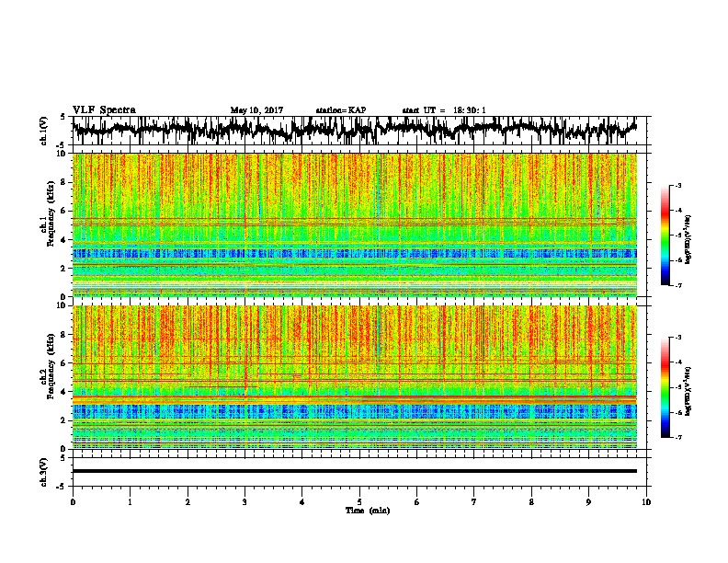Click the "7" tick on the time axis

474,501
